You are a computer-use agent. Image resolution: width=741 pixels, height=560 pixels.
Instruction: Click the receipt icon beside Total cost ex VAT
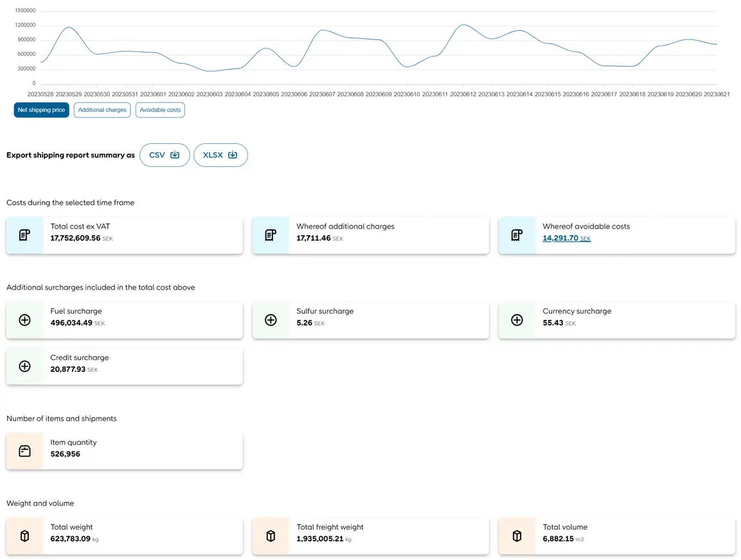tap(24, 235)
